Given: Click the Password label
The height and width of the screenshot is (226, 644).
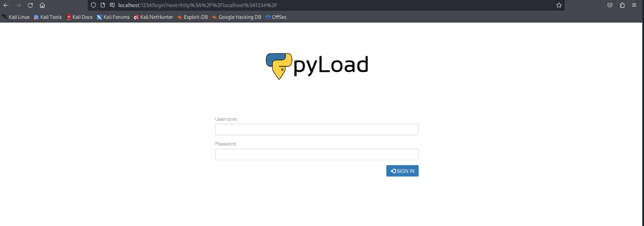Looking at the screenshot, I should pos(225,144).
